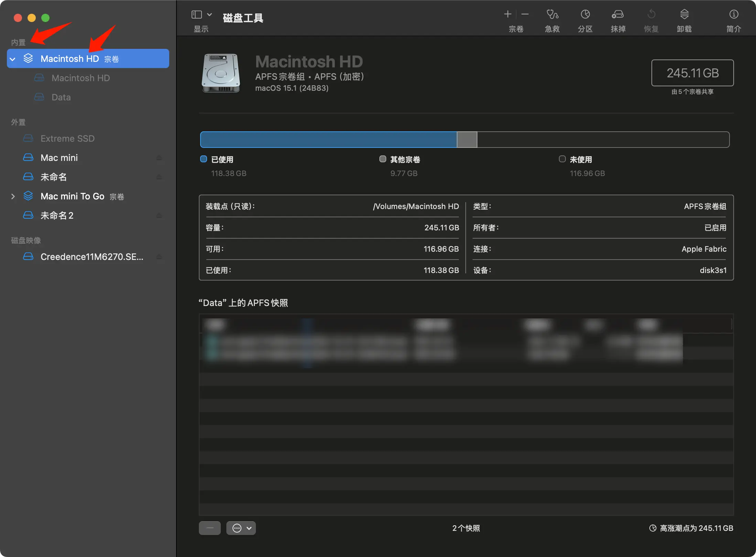
Task: Click the Unmount (卸载) toolbar icon
Action: [x=684, y=14]
